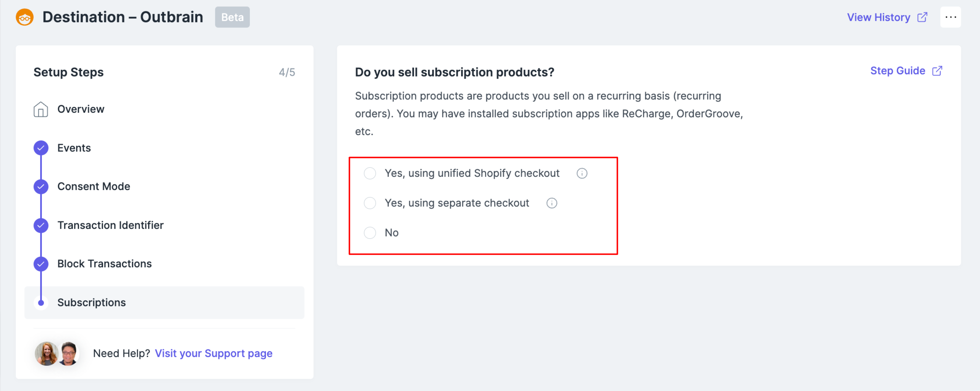Screen dimensions: 980x391
Task: Click the Beta badge
Action: point(232,17)
